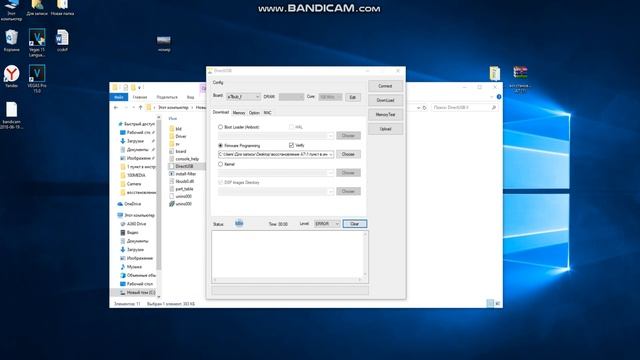Select the Yandex browser shortcut
Image resolution: width=640 pixels, height=360 pixels.
coord(11,77)
